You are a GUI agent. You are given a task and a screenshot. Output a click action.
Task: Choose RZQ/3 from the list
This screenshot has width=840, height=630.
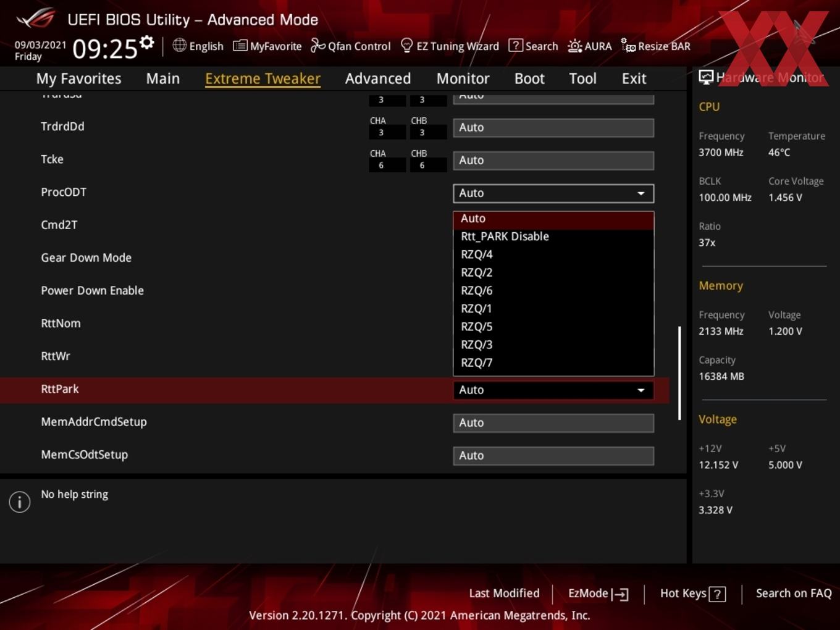coord(553,345)
